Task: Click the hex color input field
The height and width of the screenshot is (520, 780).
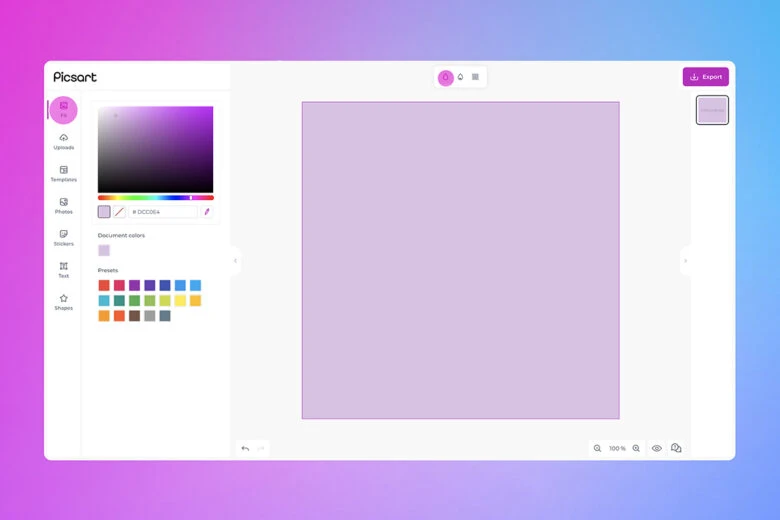Action: click(162, 212)
